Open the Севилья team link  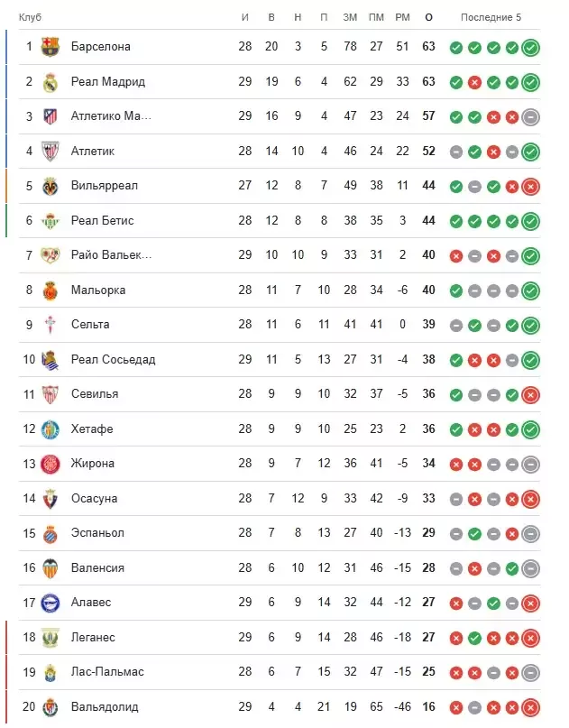click(x=95, y=393)
